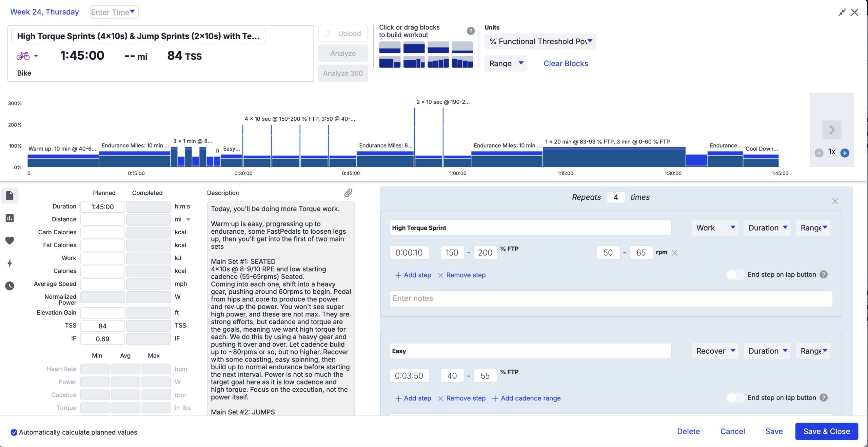The width and height of the screenshot is (868, 447).
Task: Click the Repeats times input field
Action: coord(616,197)
